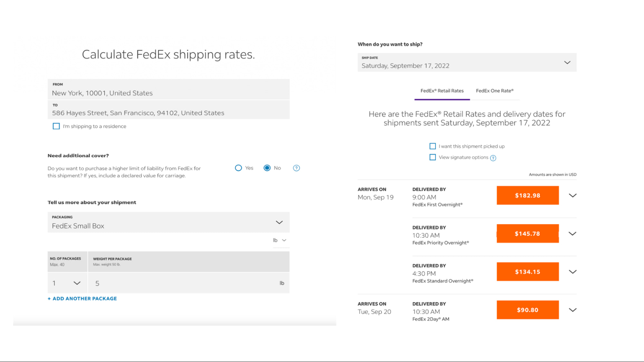Viewport: 644px width, 362px height.
Task: Enable I want this shipment picked up
Action: [433, 146]
